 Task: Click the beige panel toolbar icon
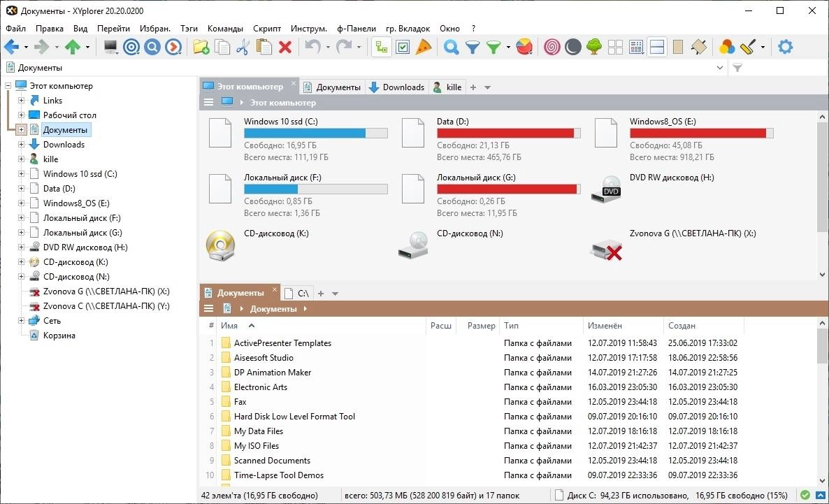tap(678, 47)
